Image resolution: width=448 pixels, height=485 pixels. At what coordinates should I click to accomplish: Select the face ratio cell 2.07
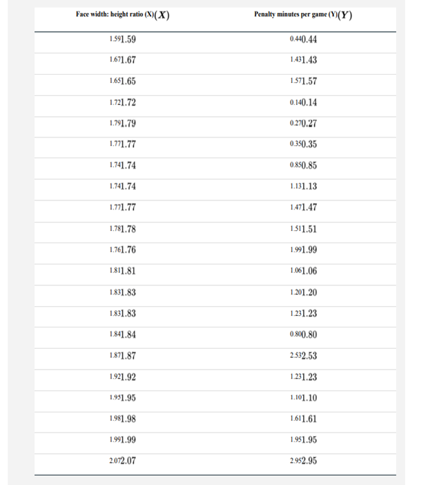(x=122, y=462)
